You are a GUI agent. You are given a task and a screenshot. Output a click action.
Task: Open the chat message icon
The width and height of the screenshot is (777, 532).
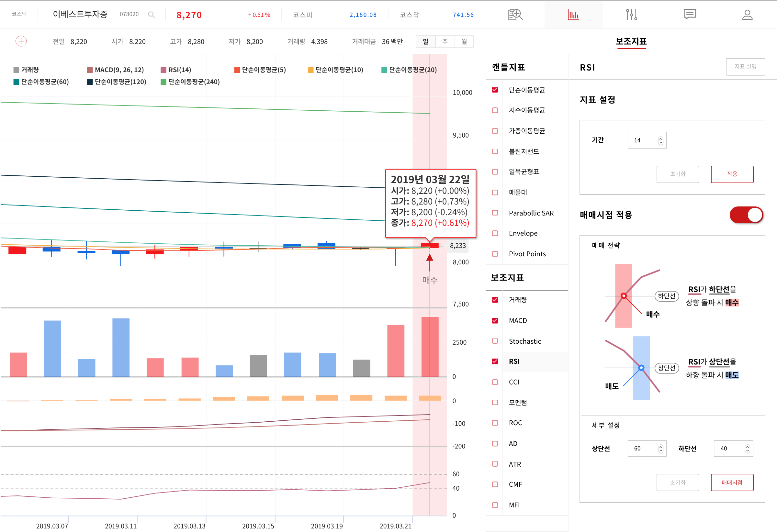click(x=689, y=15)
